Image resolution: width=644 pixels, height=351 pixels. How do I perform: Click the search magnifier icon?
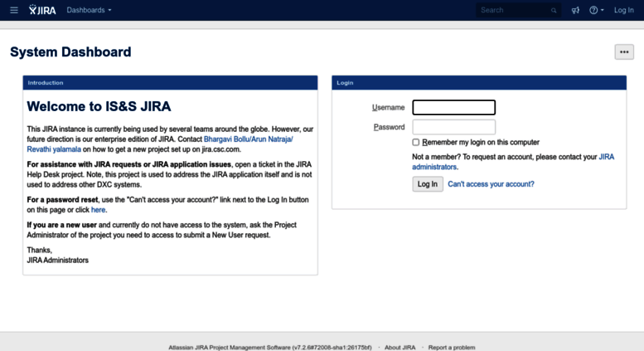[554, 11]
